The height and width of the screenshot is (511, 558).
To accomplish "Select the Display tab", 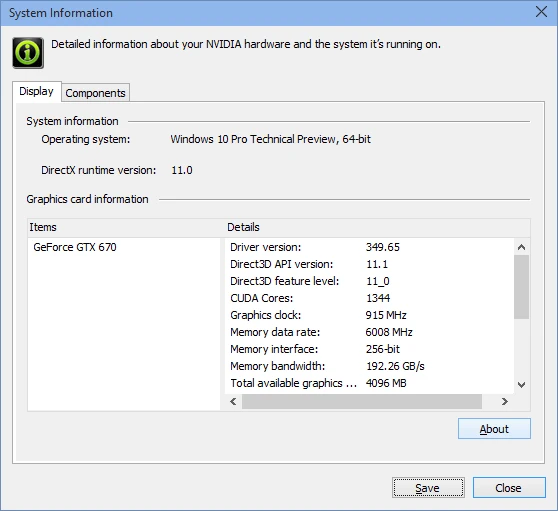I will click(36, 91).
